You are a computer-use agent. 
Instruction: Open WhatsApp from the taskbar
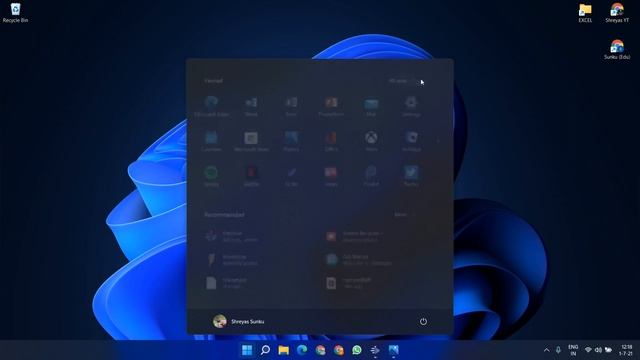tap(357, 350)
